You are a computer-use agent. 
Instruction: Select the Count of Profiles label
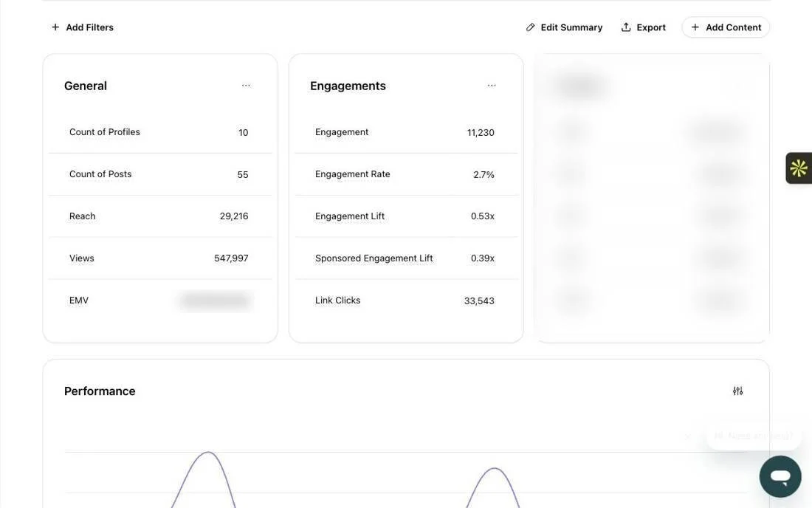click(x=105, y=132)
